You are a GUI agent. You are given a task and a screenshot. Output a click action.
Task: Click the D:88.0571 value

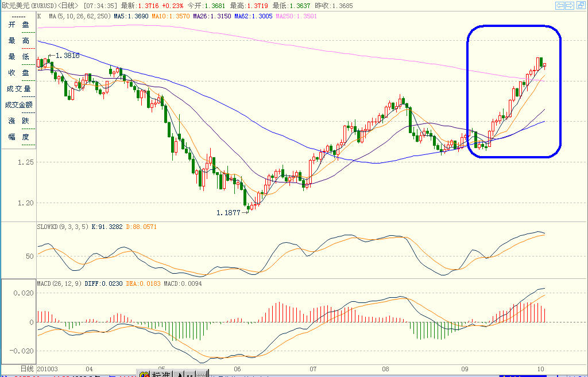click(141, 227)
